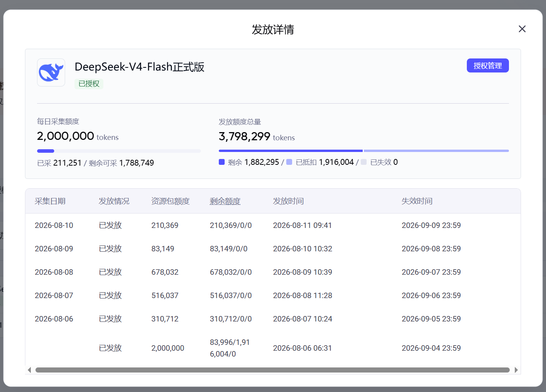Click the 2026-08-10 10:32 release time
Screen dimensions: 546x392
[303, 249]
